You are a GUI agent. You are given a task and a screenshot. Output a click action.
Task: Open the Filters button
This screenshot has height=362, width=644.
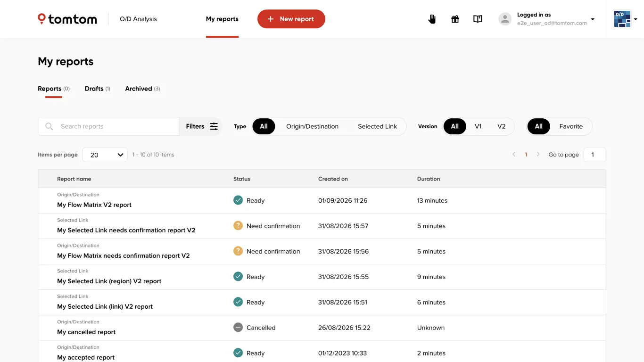(201, 126)
